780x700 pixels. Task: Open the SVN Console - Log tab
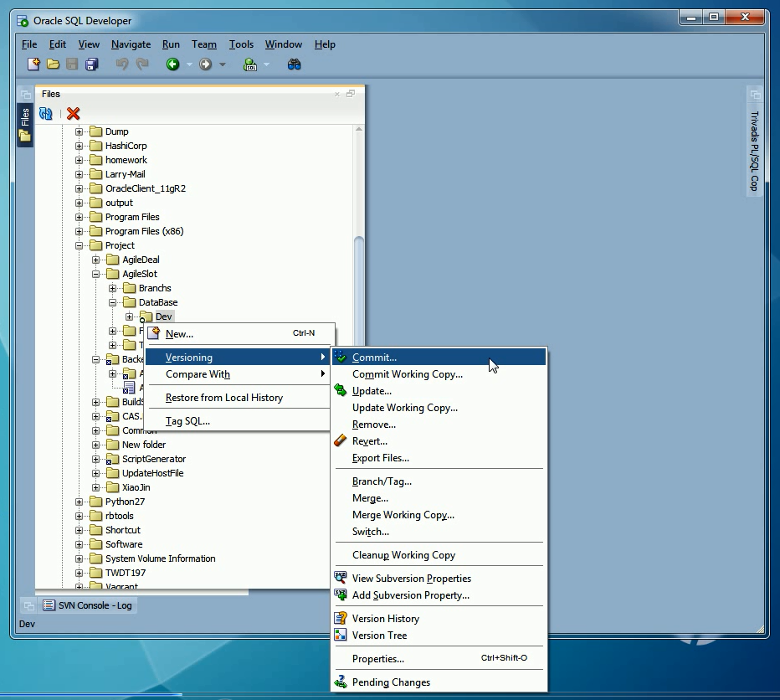click(x=88, y=605)
